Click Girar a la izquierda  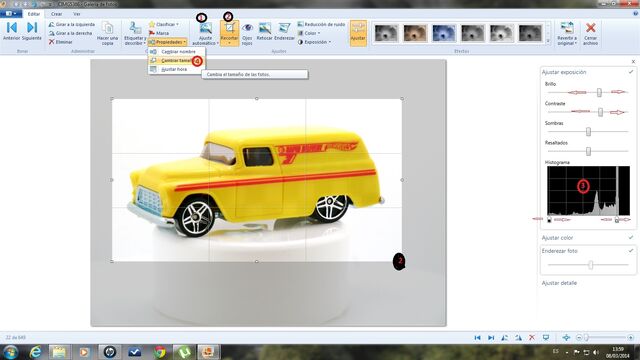[71, 24]
